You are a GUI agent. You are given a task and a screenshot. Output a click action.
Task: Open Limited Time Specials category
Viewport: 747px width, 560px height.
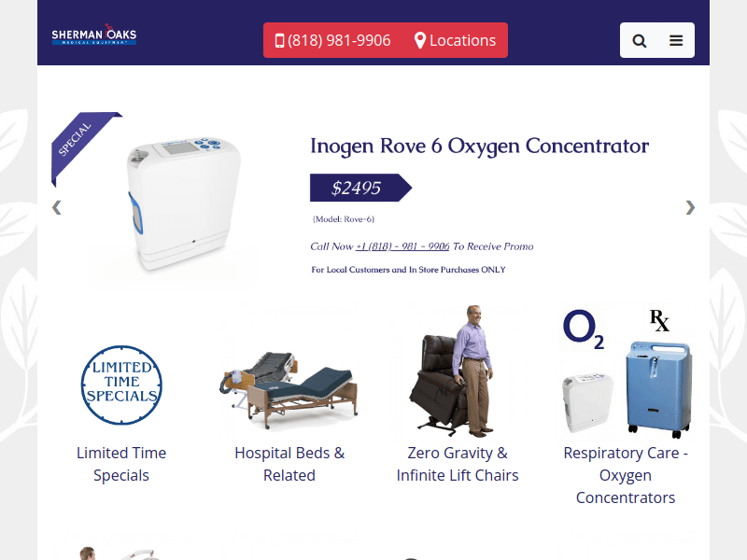121,464
